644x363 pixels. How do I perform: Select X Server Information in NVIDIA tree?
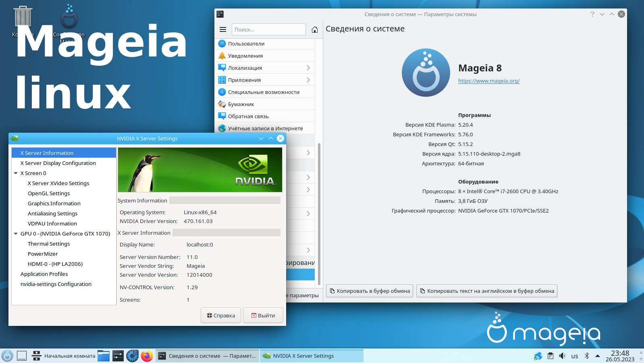pyautogui.click(x=64, y=153)
